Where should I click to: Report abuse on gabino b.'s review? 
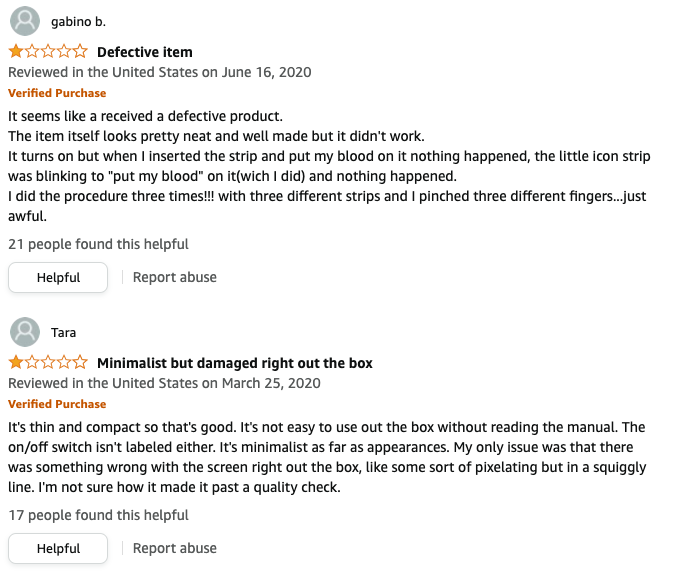pos(175,277)
